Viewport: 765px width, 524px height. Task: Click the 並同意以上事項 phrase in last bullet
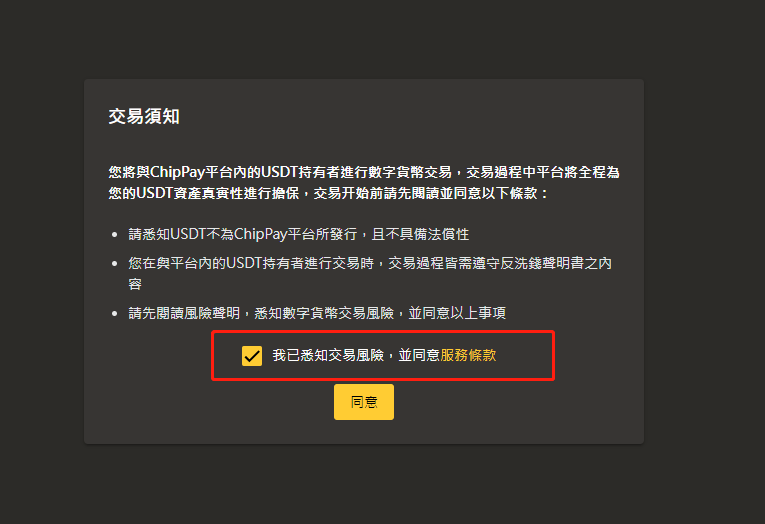click(457, 313)
